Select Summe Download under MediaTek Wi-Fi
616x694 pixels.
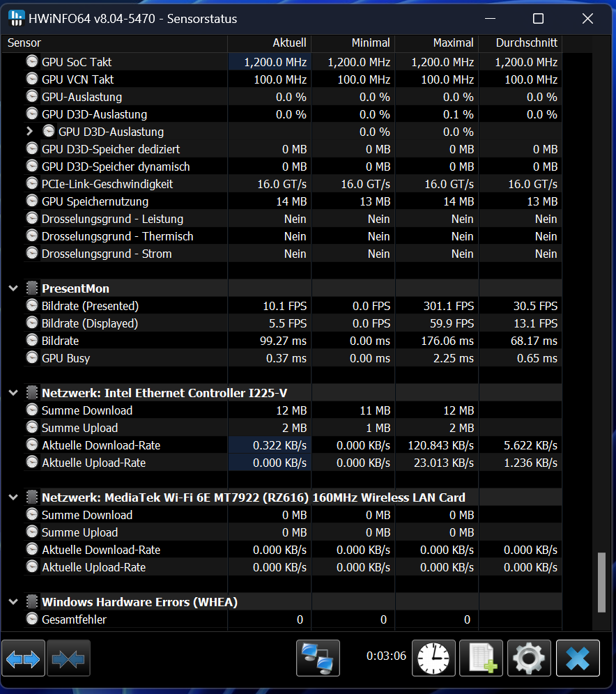click(86, 515)
